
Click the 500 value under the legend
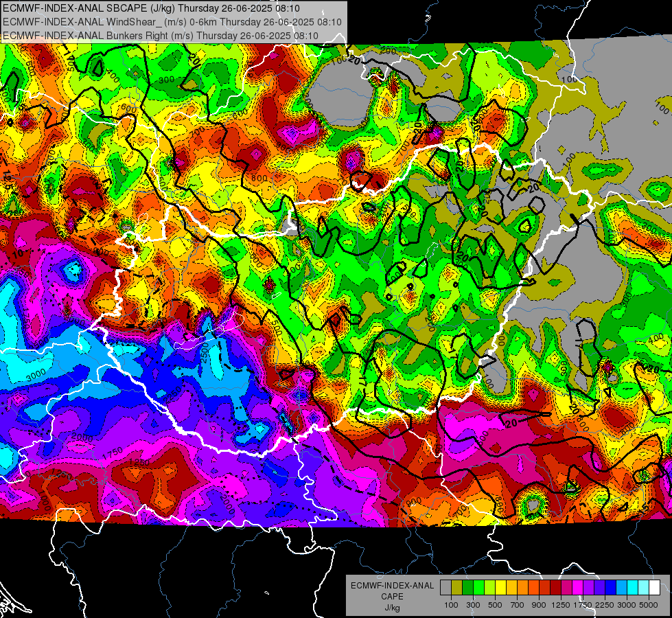(495, 605)
